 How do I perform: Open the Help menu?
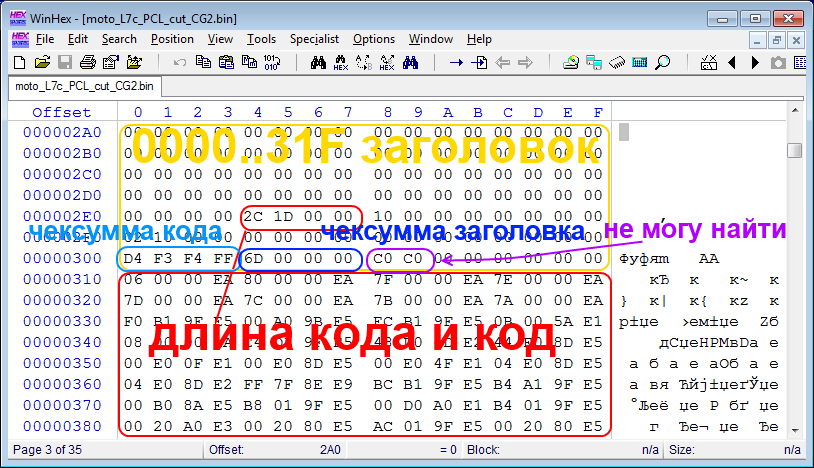point(479,39)
